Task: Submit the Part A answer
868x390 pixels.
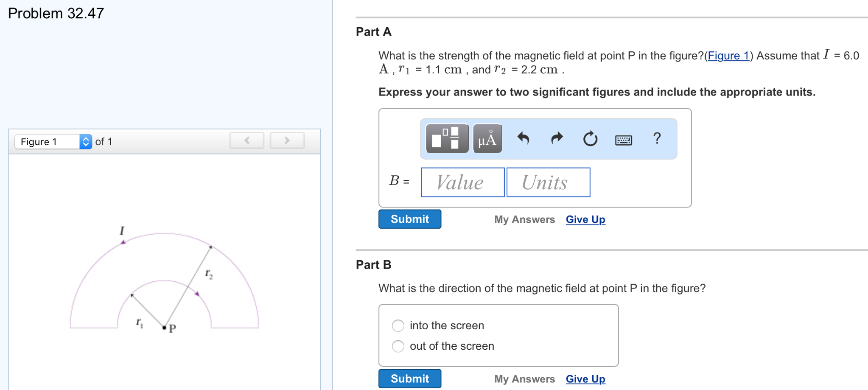Action: tap(410, 219)
